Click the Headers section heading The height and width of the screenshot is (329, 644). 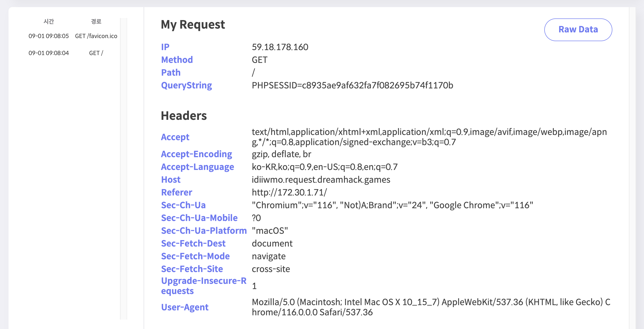(x=184, y=116)
